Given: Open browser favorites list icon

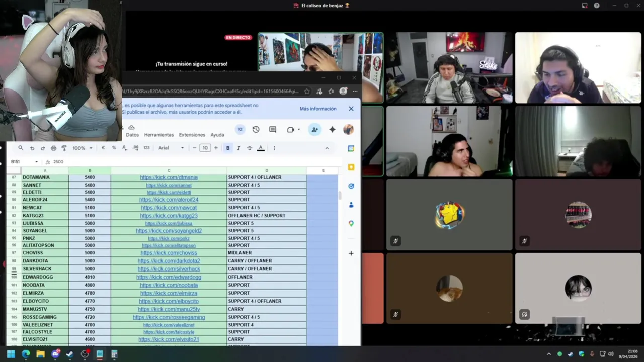Looking at the screenshot, I should point(331,91).
